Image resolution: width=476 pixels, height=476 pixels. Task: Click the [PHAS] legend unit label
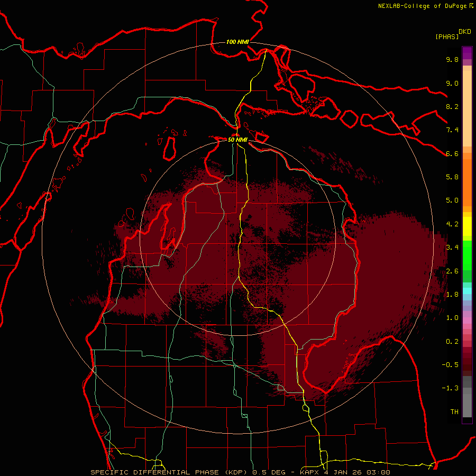(447, 36)
